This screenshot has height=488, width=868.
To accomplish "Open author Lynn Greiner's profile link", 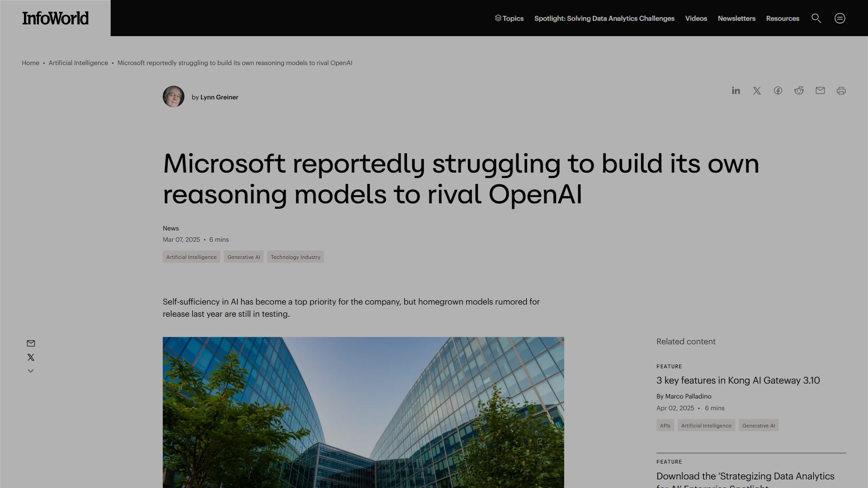I will click(x=219, y=97).
